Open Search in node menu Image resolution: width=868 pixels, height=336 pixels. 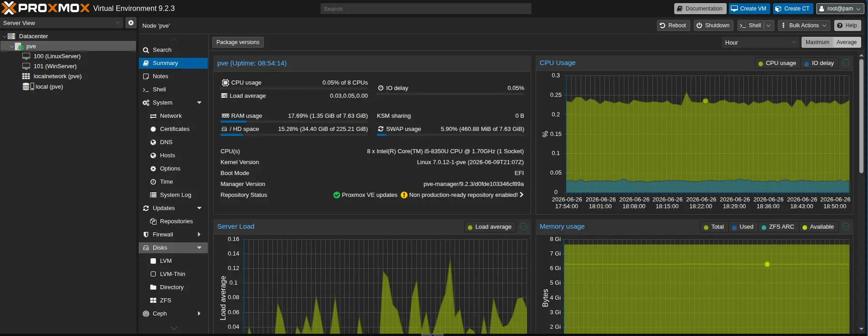tap(173, 50)
